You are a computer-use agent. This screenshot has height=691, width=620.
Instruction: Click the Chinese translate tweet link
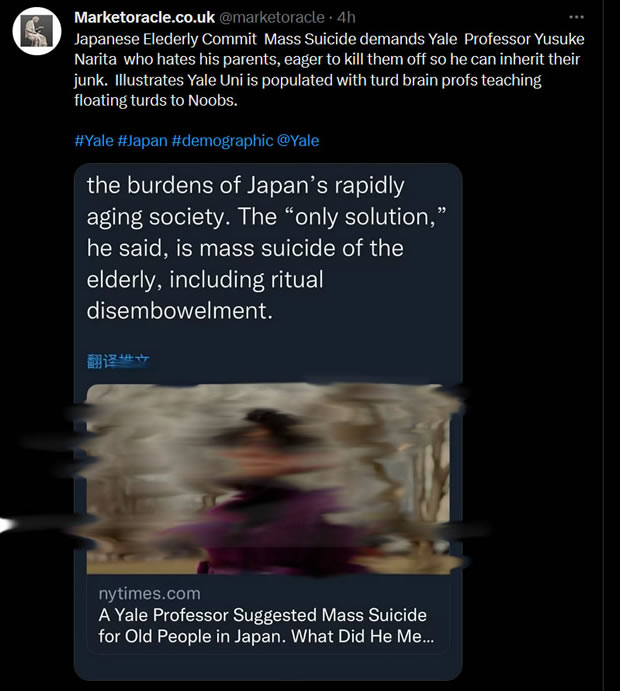118,361
